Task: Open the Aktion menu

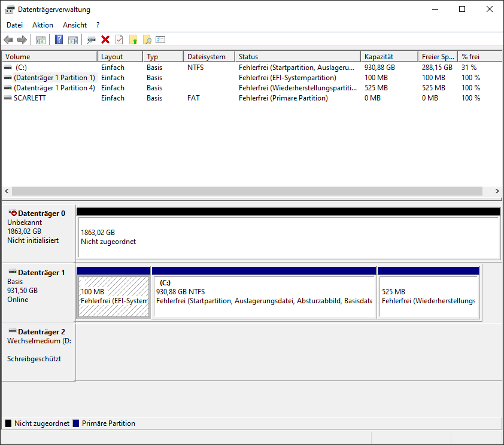Action: [x=42, y=25]
